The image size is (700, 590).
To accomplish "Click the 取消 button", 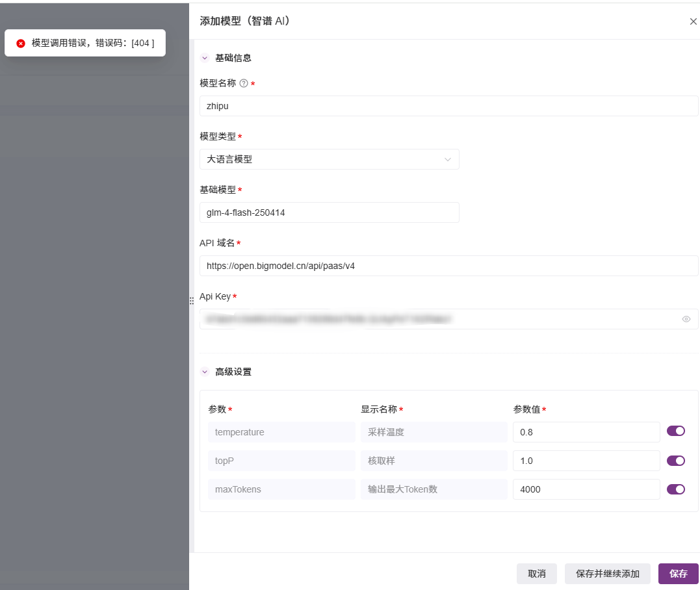I will click(x=536, y=574).
